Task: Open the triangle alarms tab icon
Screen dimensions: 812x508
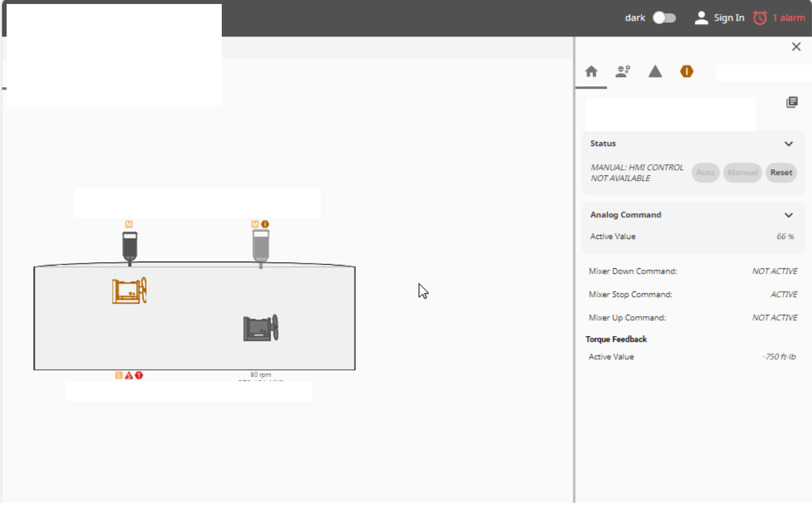Action: pyautogui.click(x=655, y=71)
